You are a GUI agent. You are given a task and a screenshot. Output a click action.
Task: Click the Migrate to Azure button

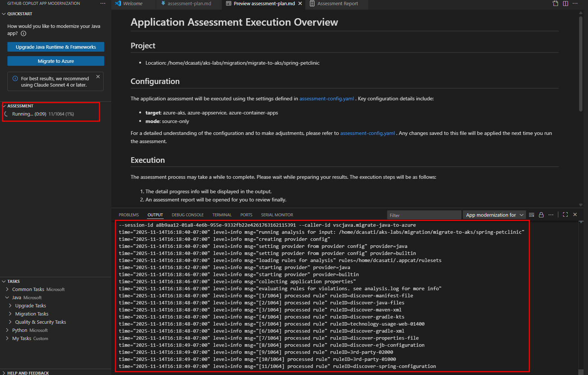56,61
